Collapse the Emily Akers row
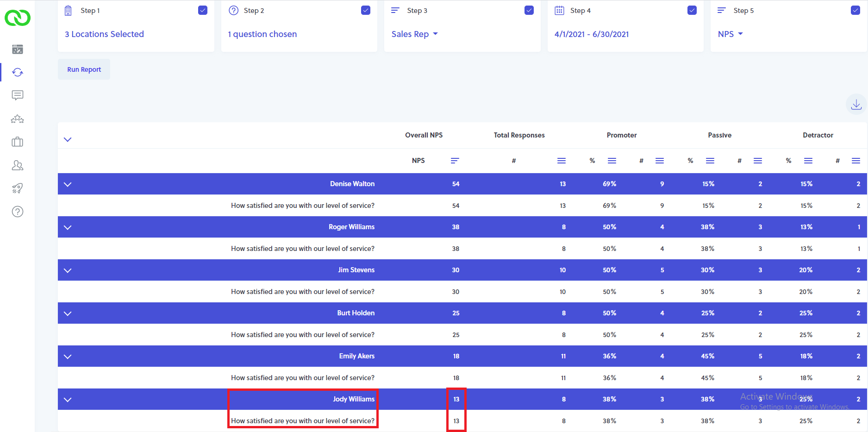Image resolution: width=868 pixels, height=432 pixels. click(x=68, y=357)
